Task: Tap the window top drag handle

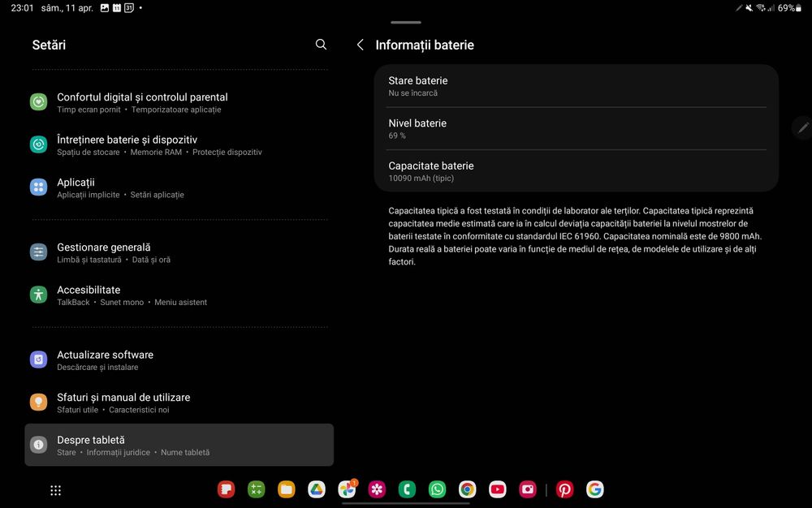Action: pyautogui.click(x=406, y=22)
